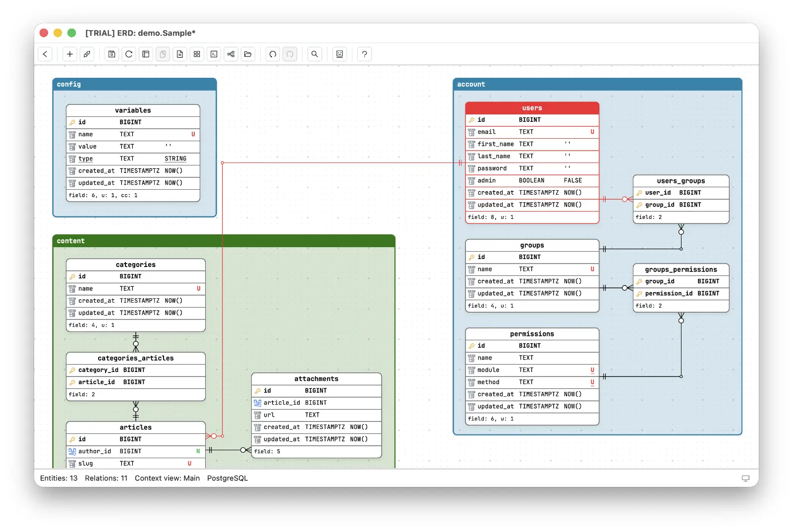This screenshot has width=793, height=532.
Task: Select 'first_name' field in users table
Action: point(532,144)
